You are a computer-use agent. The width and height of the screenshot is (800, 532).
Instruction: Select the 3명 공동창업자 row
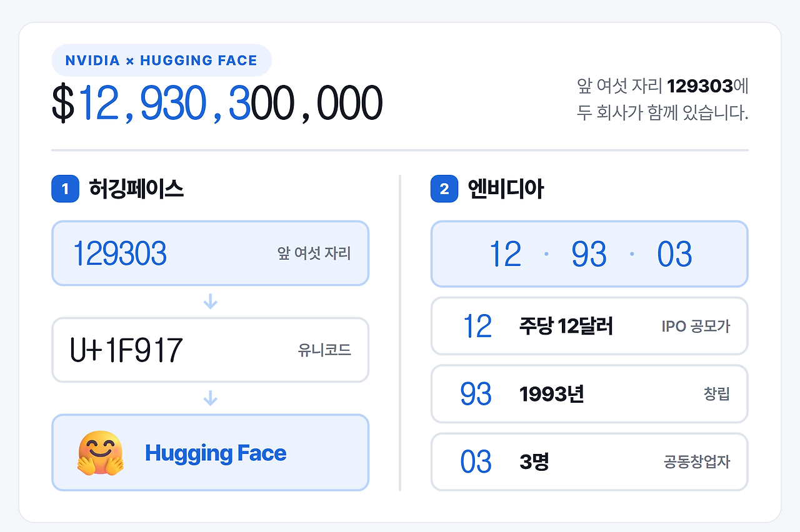point(589,462)
